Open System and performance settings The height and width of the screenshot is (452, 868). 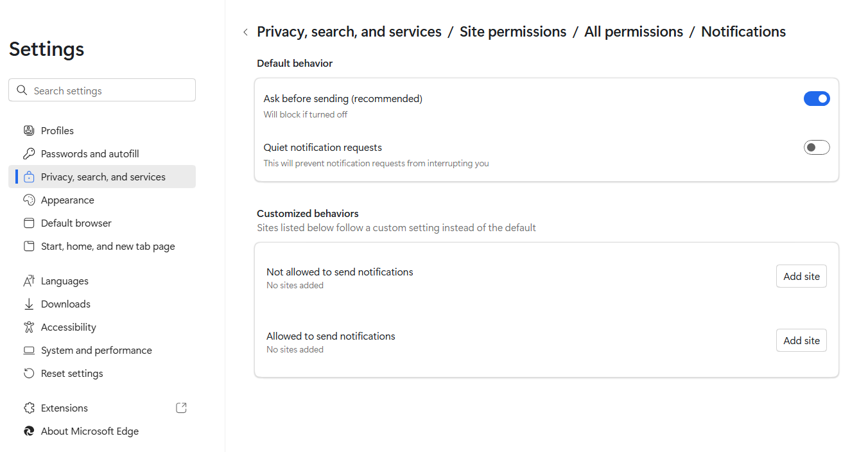click(96, 351)
